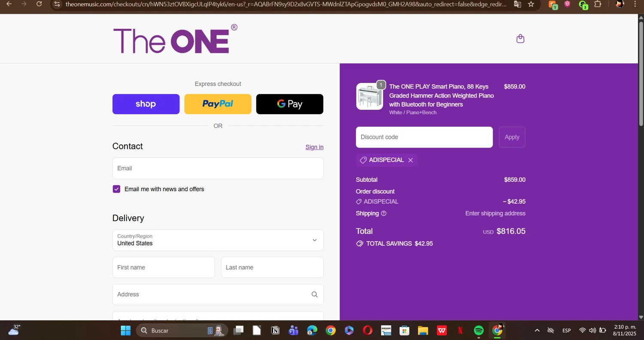This screenshot has width=644, height=340.
Task: Focus the Address field
Action: [x=218, y=294]
